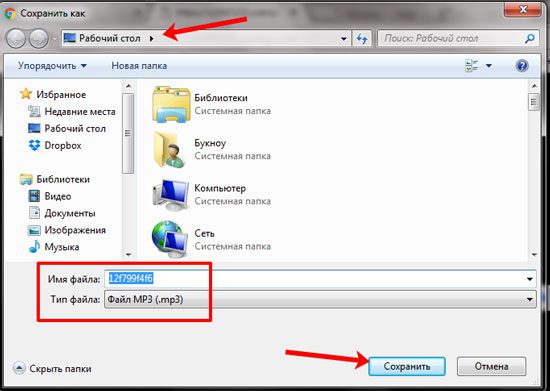Click the help question mark icon
The height and width of the screenshot is (391, 550).
pyautogui.click(x=522, y=66)
